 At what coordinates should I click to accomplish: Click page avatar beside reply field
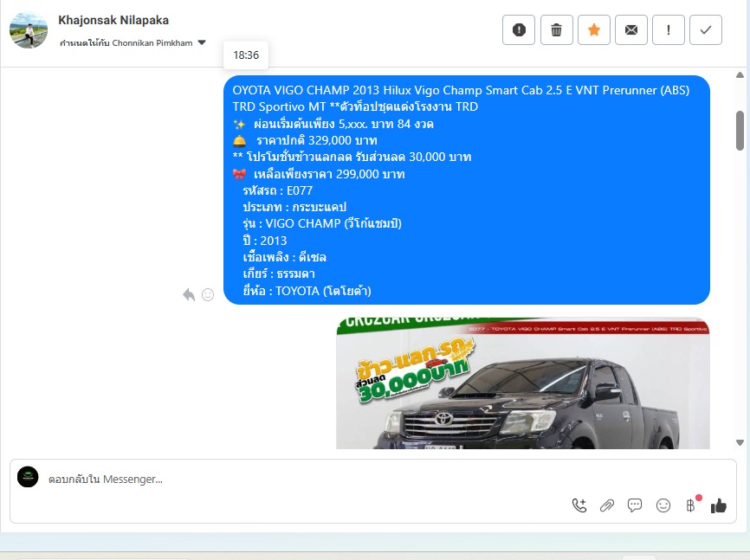28,477
